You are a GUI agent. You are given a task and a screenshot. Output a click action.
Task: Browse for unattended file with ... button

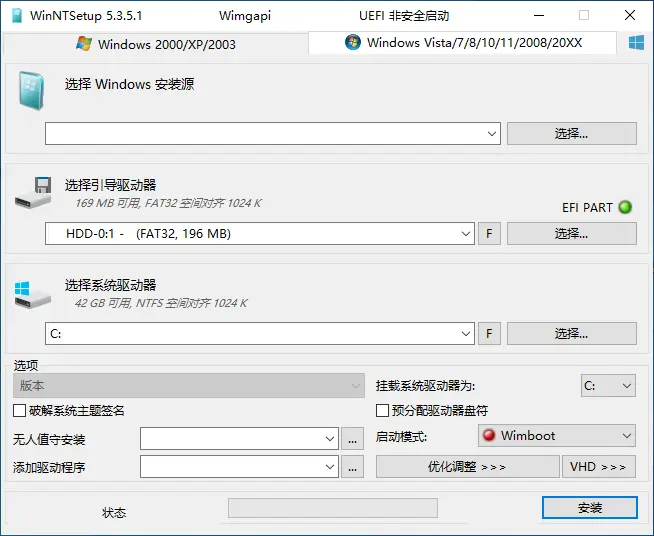point(352,439)
